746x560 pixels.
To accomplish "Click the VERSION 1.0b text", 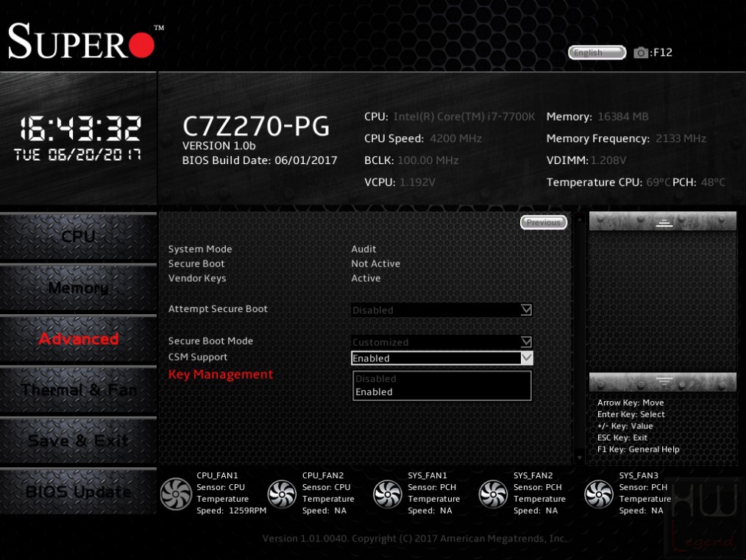I will click(x=219, y=146).
